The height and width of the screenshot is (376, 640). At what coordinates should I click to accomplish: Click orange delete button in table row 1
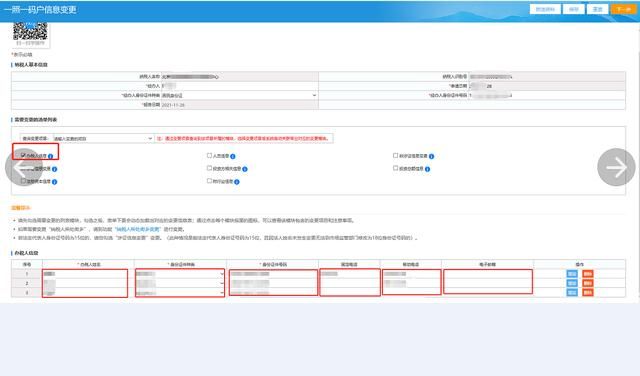tap(588, 274)
